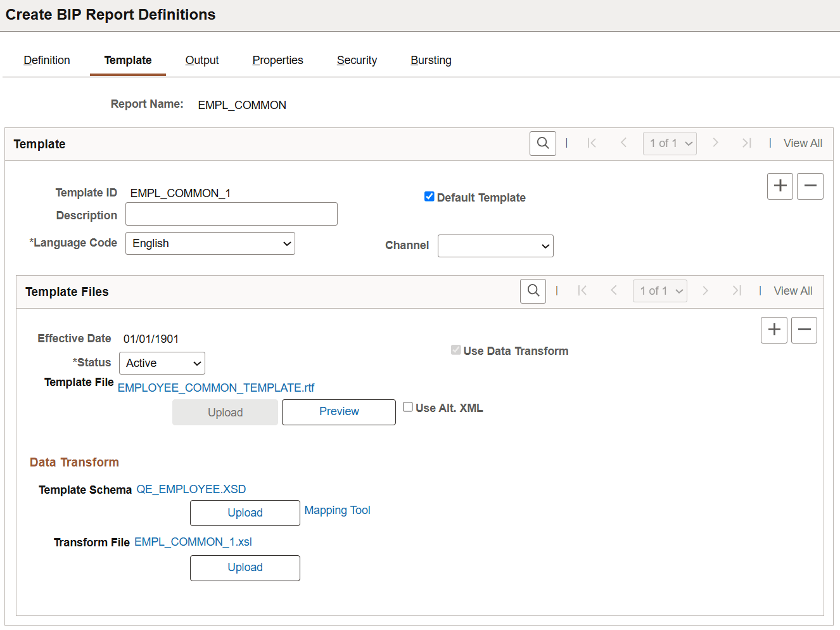
Task: Delete the template row using minus icon
Action: 810,186
